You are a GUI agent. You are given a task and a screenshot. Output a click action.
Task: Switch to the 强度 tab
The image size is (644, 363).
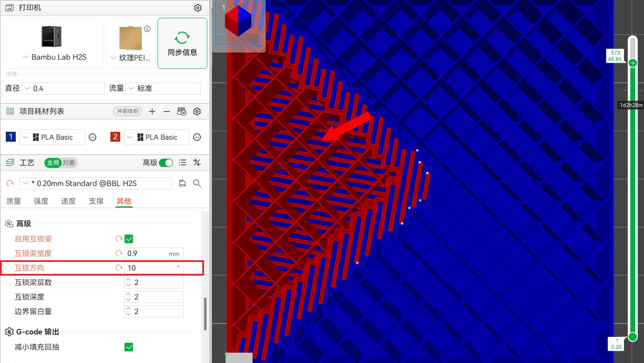tap(41, 201)
